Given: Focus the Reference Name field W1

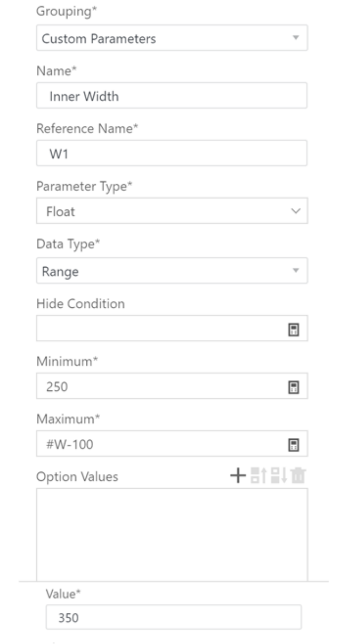Looking at the screenshot, I should (172, 154).
